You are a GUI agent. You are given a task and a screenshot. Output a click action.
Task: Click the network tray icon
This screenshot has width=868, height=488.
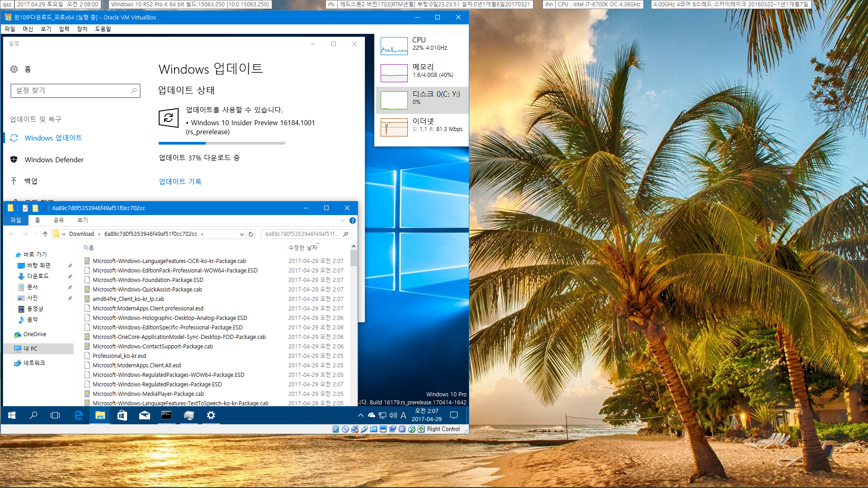click(x=382, y=415)
